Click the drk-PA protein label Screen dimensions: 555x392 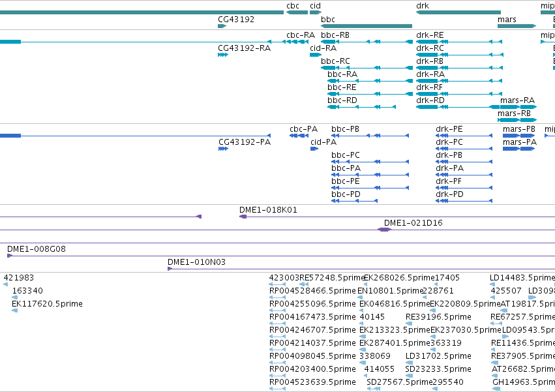click(x=449, y=168)
